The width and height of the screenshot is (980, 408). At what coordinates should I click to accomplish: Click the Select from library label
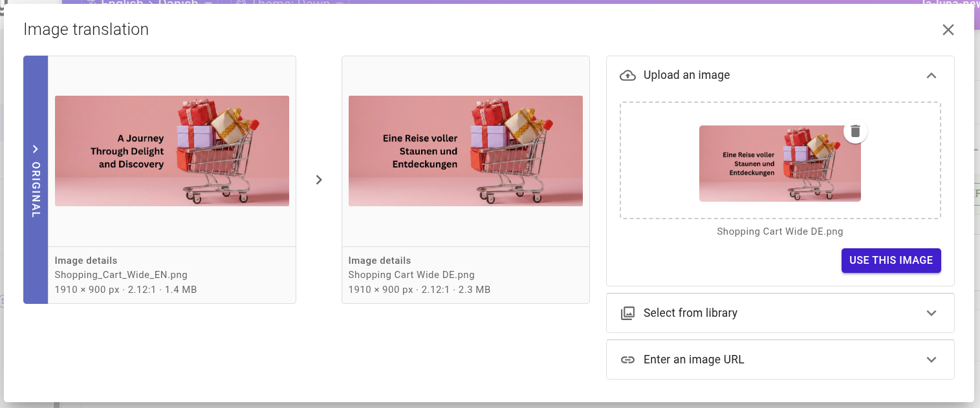[x=690, y=313]
